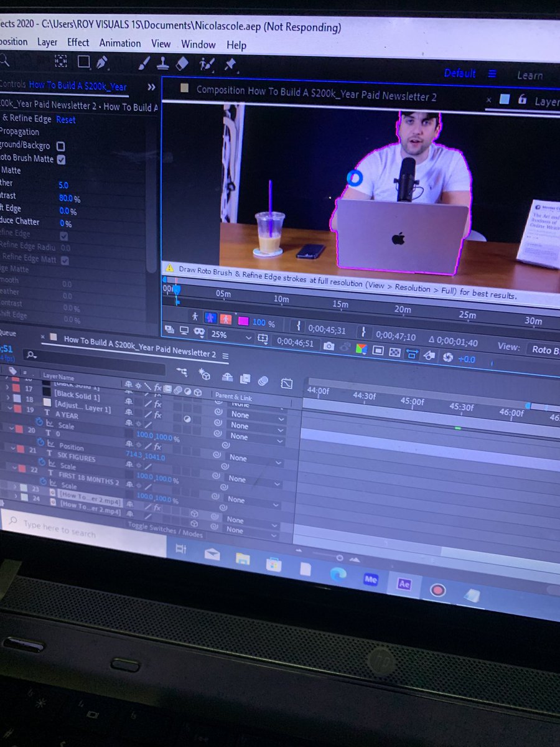The height and width of the screenshot is (747, 560).
Task: Open the Default workspace menu icon
Action: pos(492,73)
